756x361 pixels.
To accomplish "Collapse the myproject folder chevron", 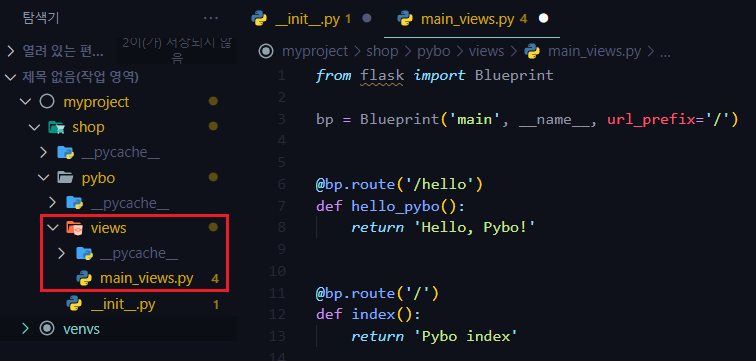I will pos(25,102).
